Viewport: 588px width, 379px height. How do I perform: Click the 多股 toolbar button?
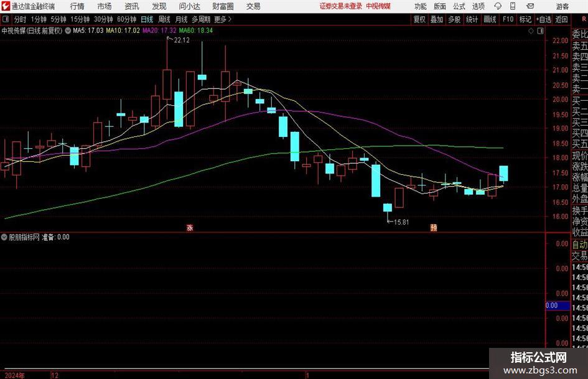coord(454,19)
